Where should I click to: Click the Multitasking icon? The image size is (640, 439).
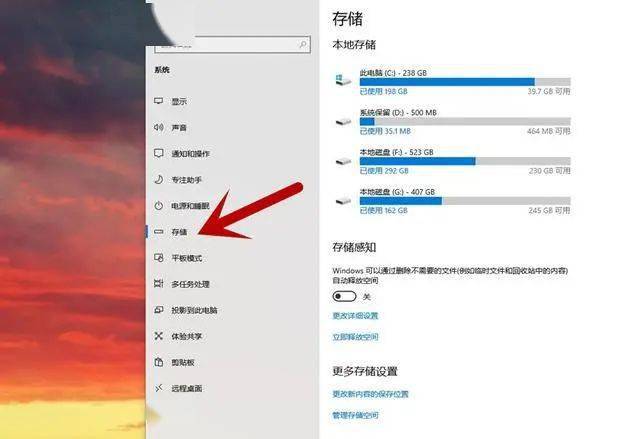point(159,284)
